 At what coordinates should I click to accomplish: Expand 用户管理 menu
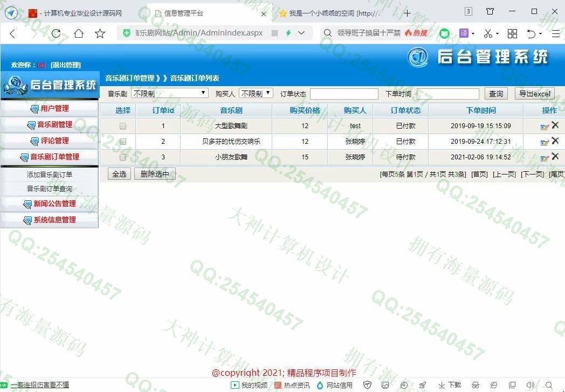(50, 108)
